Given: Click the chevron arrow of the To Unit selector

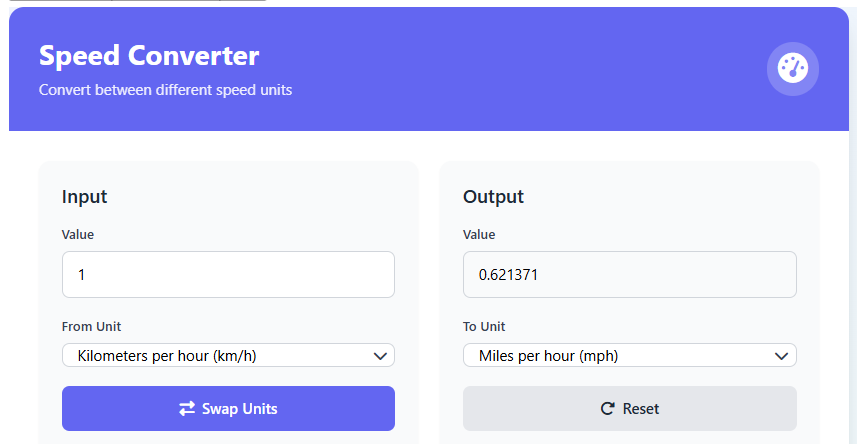Looking at the screenshot, I should (x=782, y=356).
